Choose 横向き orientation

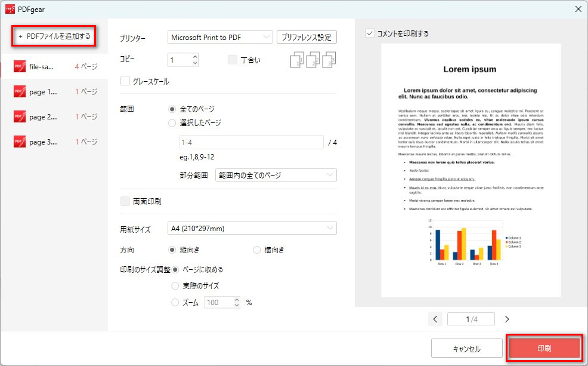click(x=256, y=250)
